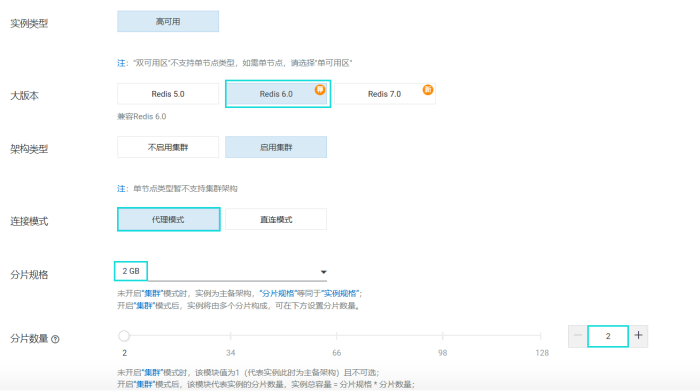Click the orange 新 badge on Redis 7.0
The image size is (700, 392).
tap(428, 90)
